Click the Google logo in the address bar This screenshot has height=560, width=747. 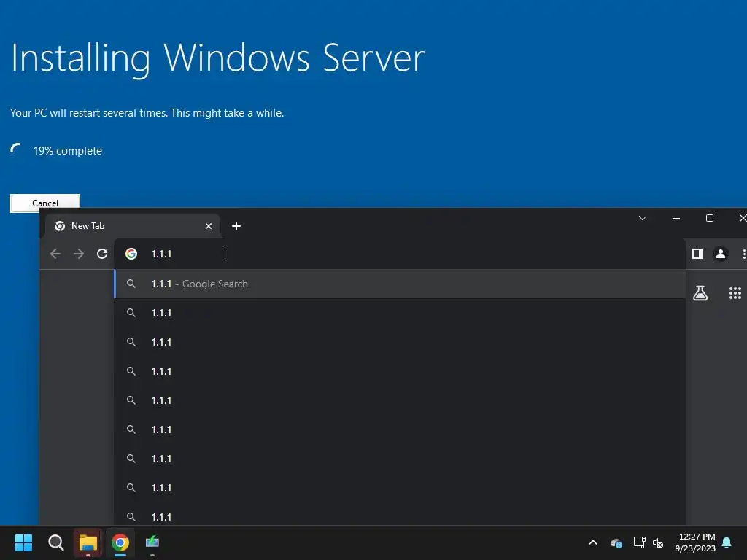(x=131, y=254)
